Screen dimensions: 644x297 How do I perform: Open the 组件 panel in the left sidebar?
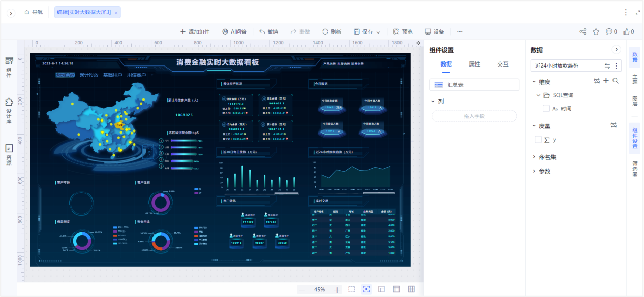tap(9, 68)
